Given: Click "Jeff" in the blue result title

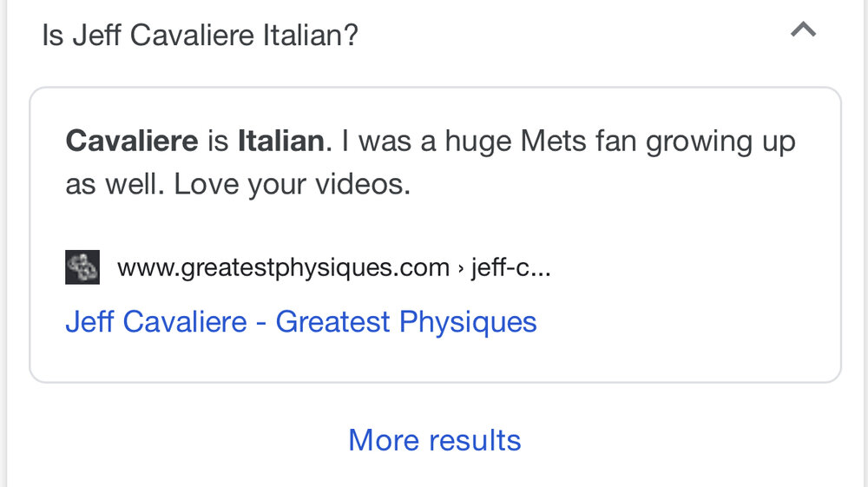Looking at the screenshot, I should click(x=89, y=322).
